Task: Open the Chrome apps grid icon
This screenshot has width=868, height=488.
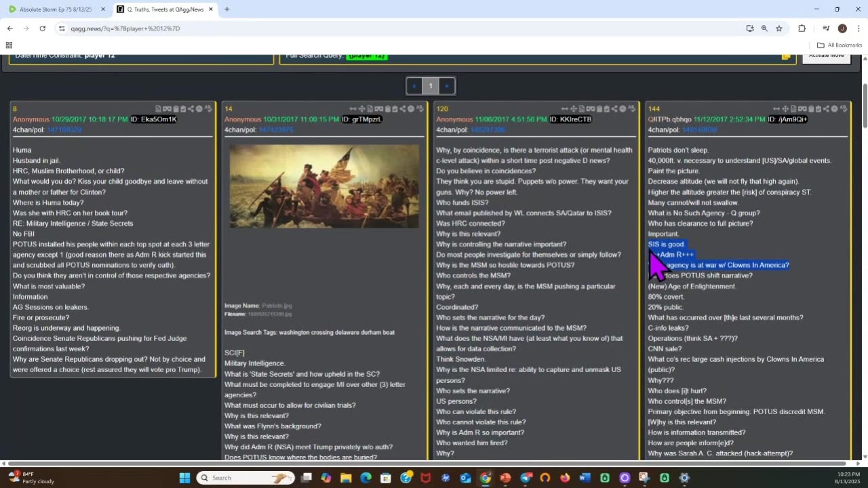Action: [x=9, y=45]
